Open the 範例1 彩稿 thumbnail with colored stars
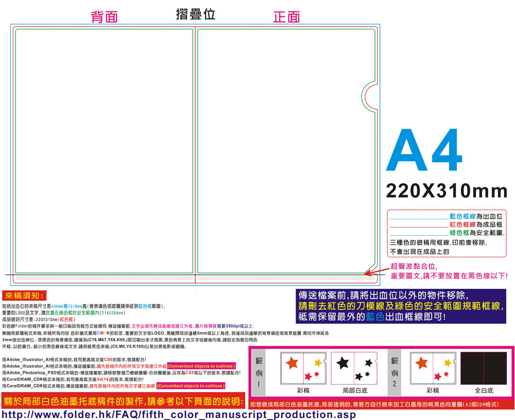 pos(303,368)
